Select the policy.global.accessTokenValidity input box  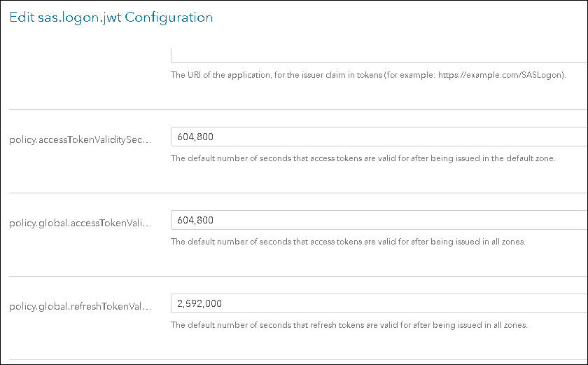click(378, 220)
